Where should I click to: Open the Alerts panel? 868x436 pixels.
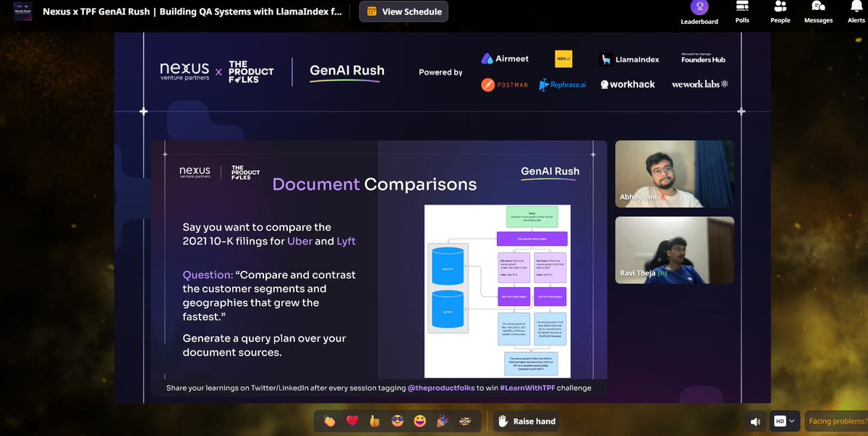(856, 12)
